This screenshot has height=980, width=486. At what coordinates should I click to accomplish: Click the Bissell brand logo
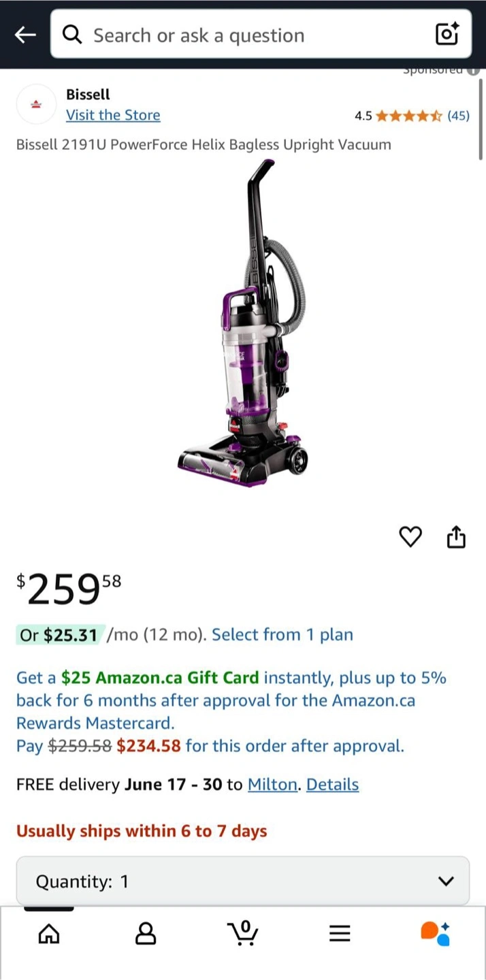pyautogui.click(x=35, y=104)
